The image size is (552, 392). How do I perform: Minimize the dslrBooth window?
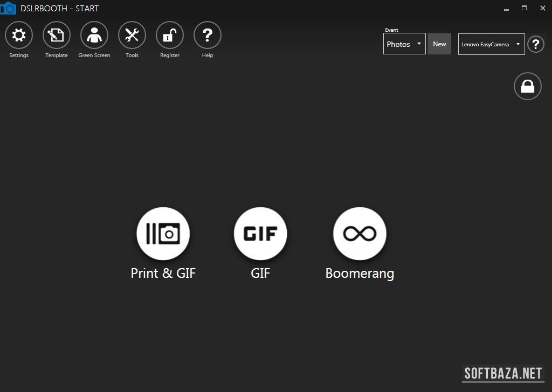[x=506, y=9]
